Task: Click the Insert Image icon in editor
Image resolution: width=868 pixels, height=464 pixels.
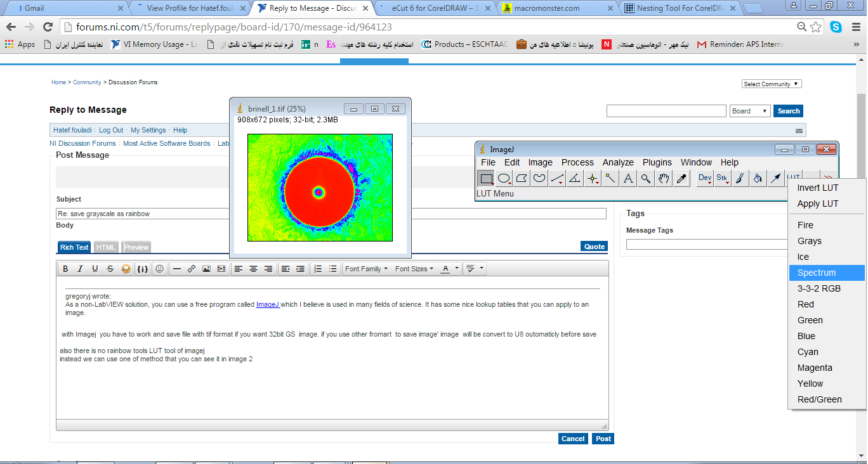Action: click(206, 269)
